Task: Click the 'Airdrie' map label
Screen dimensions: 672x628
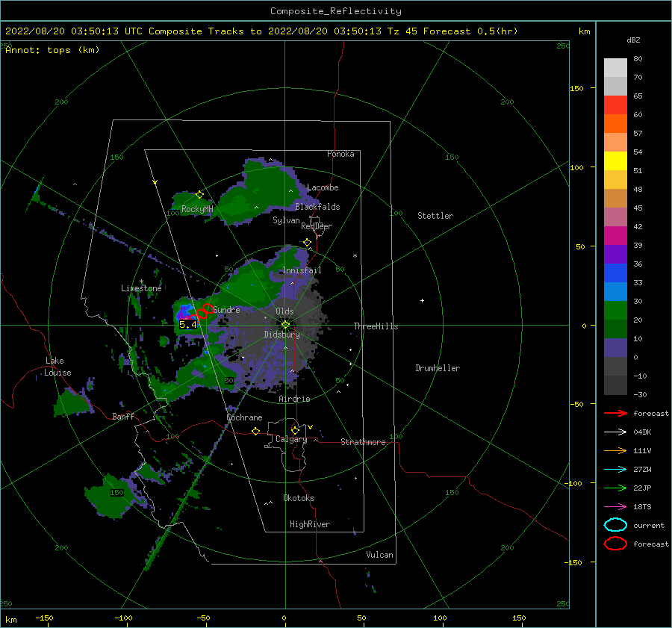Action: [x=294, y=399]
